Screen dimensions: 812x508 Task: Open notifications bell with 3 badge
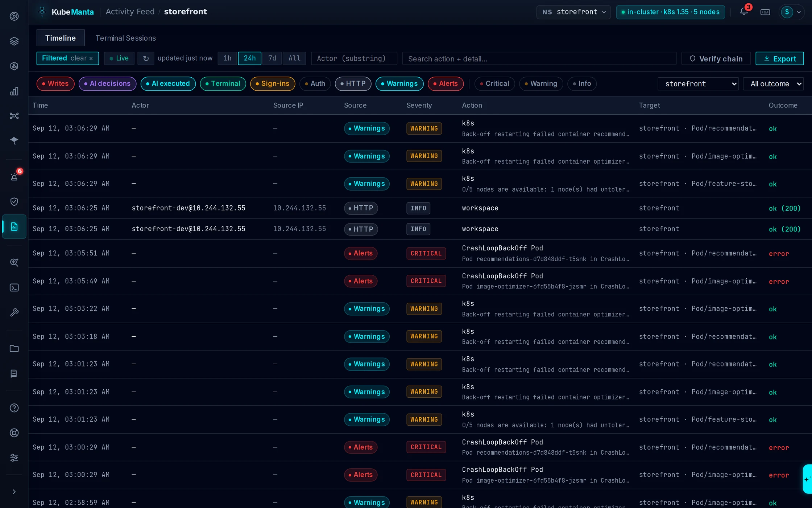coord(744,12)
